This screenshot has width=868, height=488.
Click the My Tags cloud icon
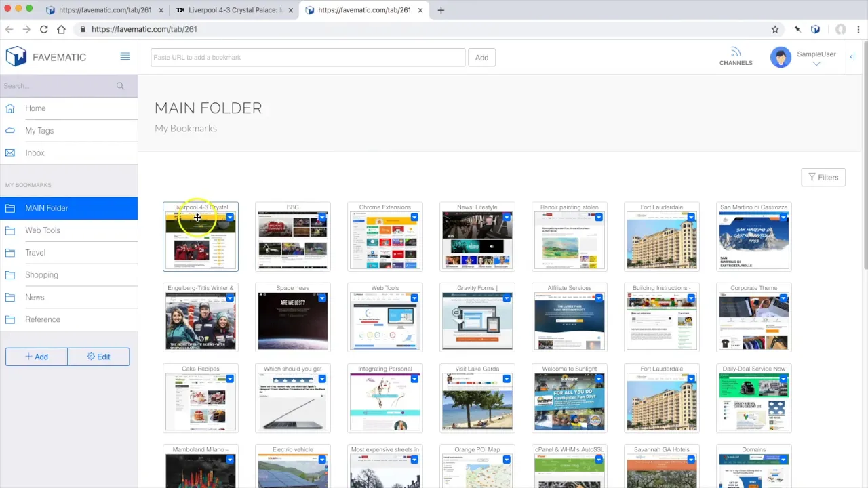click(x=10, y=131)
